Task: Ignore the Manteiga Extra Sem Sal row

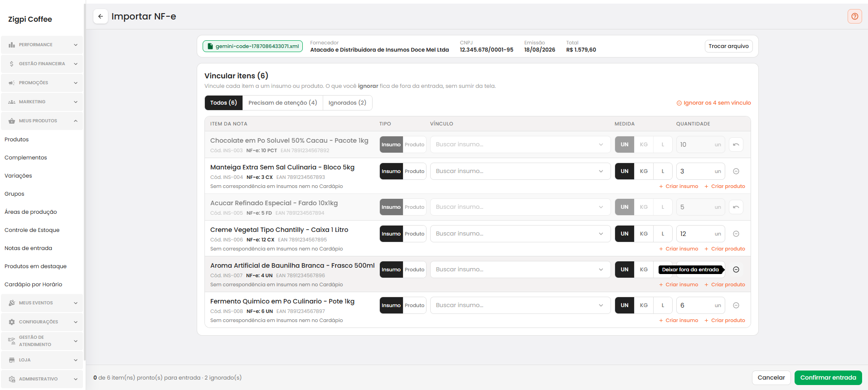Action: 736,171
